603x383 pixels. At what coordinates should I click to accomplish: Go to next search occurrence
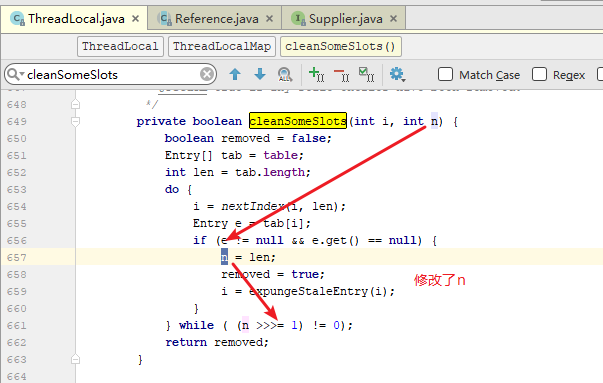point(260,74)
